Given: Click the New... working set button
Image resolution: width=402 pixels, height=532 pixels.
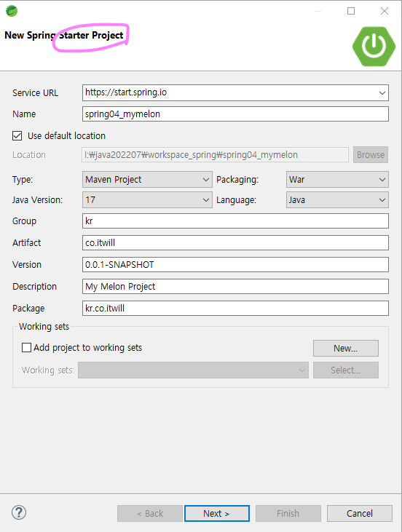Looking at the screenshot, I should 346,348.
